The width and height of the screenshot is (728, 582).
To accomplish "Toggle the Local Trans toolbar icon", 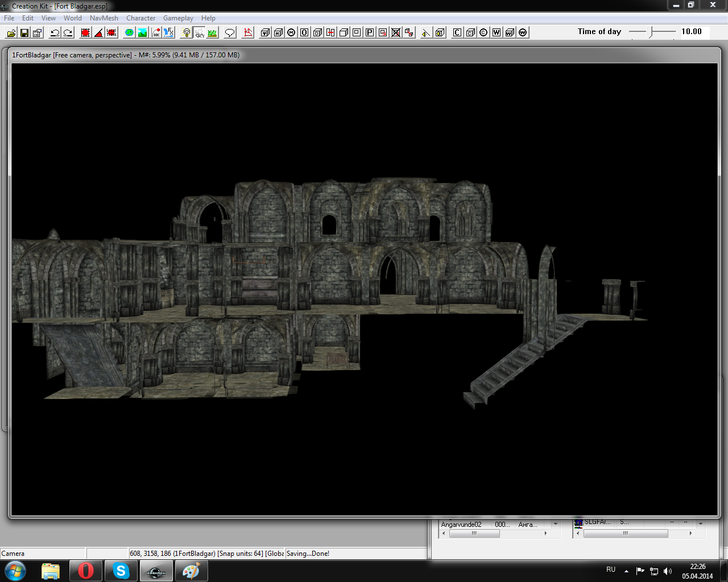I will 111,32.
